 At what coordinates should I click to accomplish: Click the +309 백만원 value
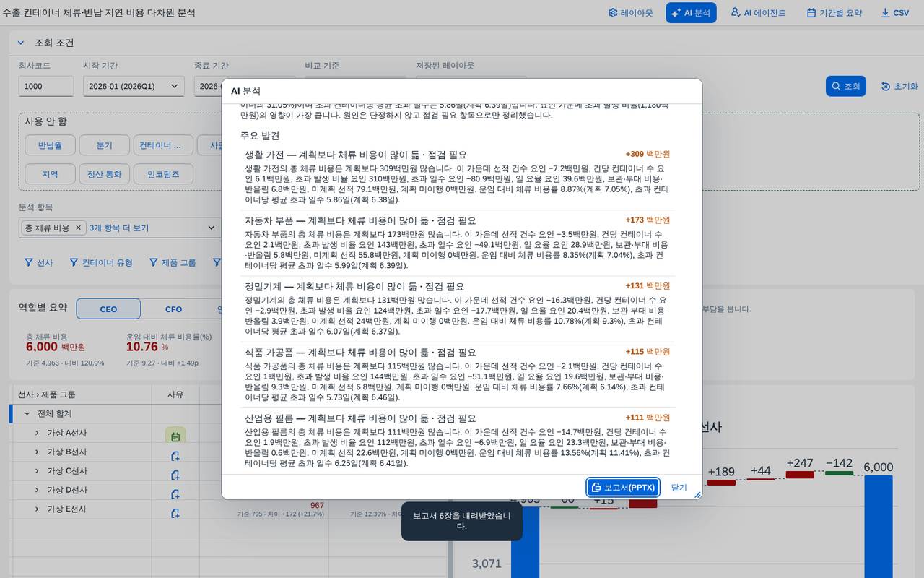[648, 154]
